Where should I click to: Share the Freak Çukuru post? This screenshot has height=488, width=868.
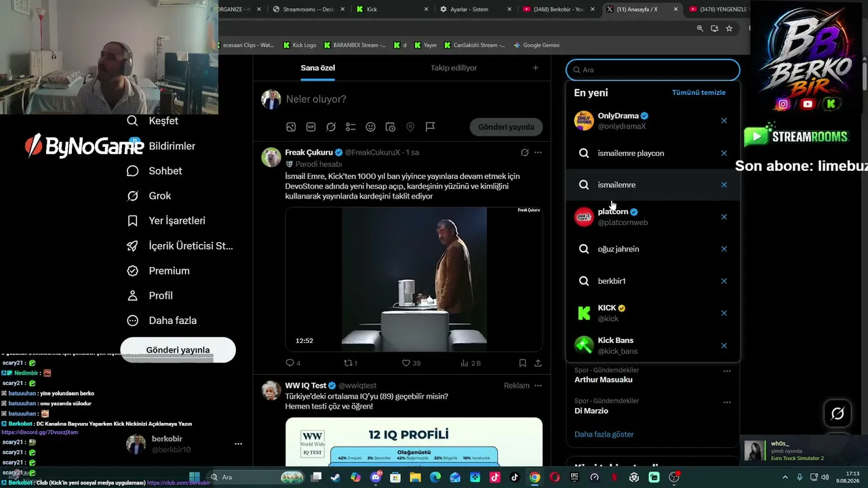point(538,363)
